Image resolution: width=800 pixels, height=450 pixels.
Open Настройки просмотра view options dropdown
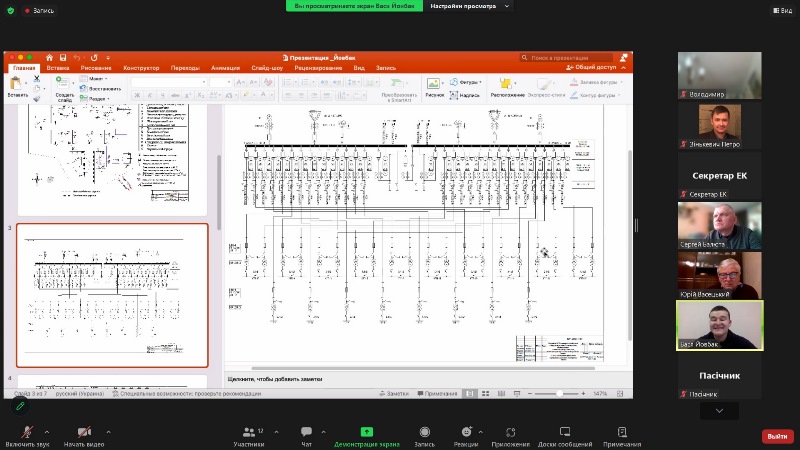click(470, 6)
